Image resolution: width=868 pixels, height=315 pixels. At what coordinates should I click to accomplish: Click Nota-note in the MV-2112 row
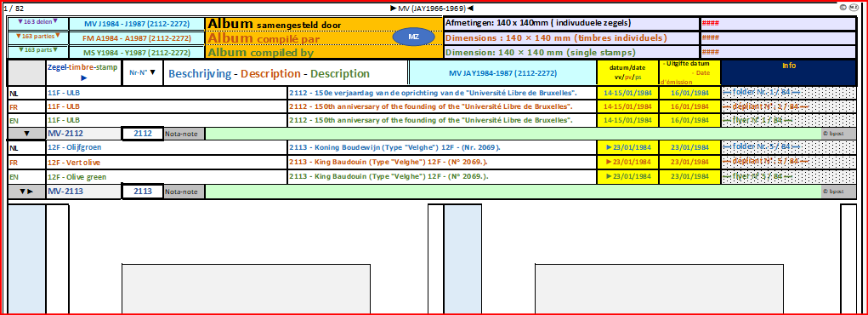pyautogui.click(x=184, y=134)
